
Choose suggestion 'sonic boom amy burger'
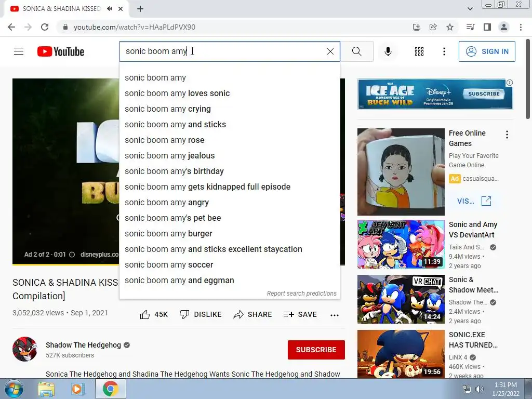(x=229, y=234)
